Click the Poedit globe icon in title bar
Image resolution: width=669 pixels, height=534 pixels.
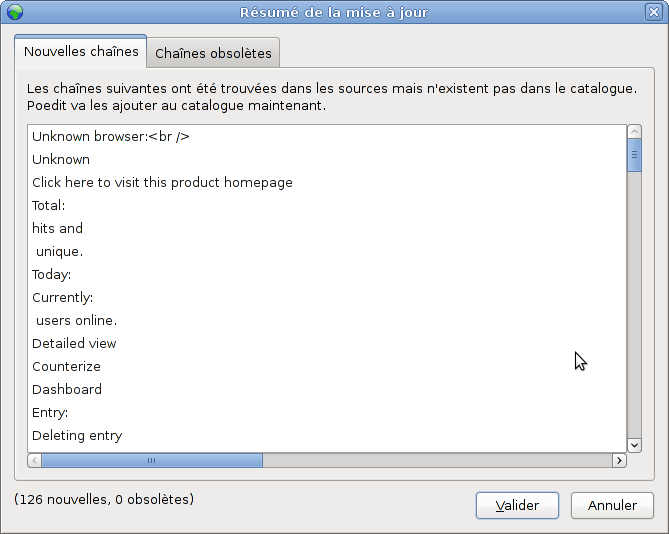(15, 12)
